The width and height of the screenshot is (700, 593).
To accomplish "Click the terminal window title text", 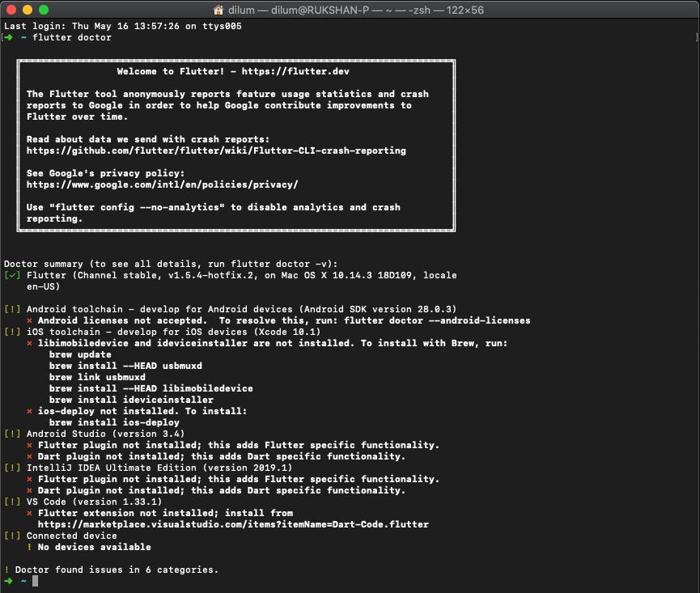I will click(x=356, y=10).
